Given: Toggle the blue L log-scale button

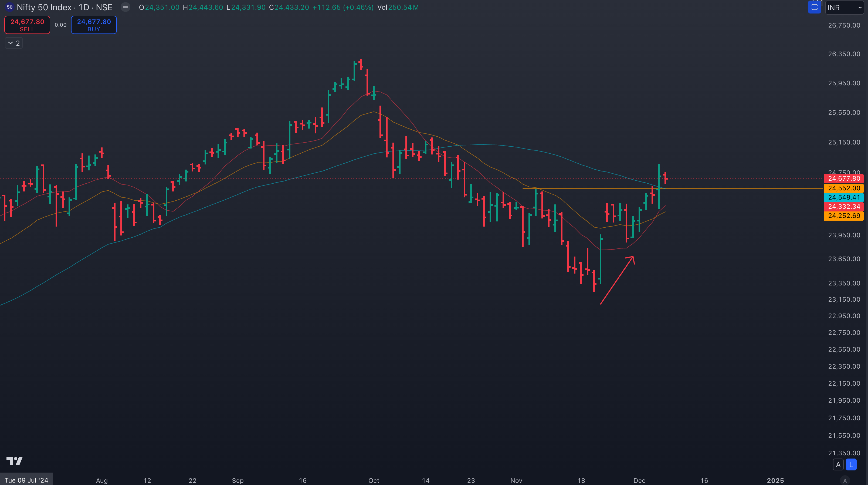Looking at the screenshot, I should point(851,465).
